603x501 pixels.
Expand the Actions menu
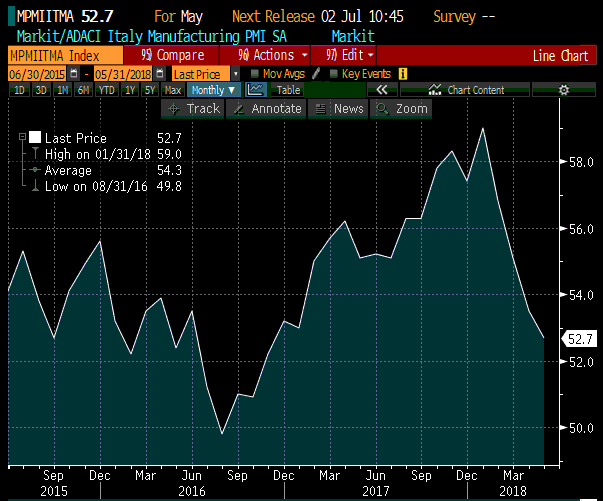(265, 55)
